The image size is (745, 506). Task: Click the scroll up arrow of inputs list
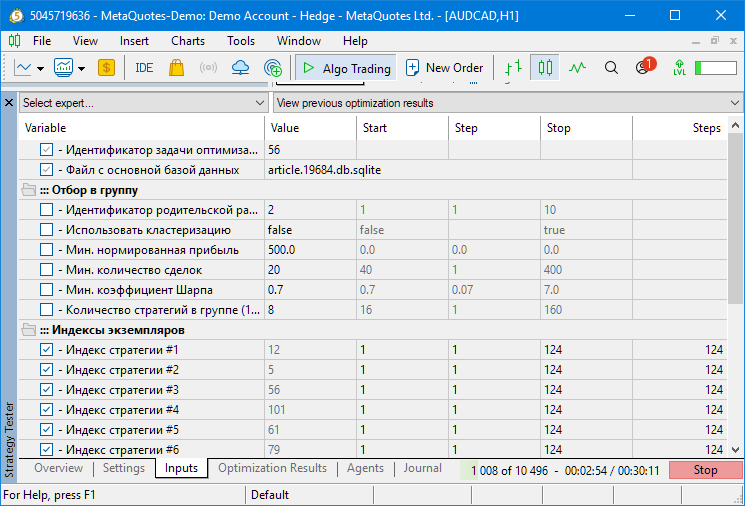click(735, 125)
